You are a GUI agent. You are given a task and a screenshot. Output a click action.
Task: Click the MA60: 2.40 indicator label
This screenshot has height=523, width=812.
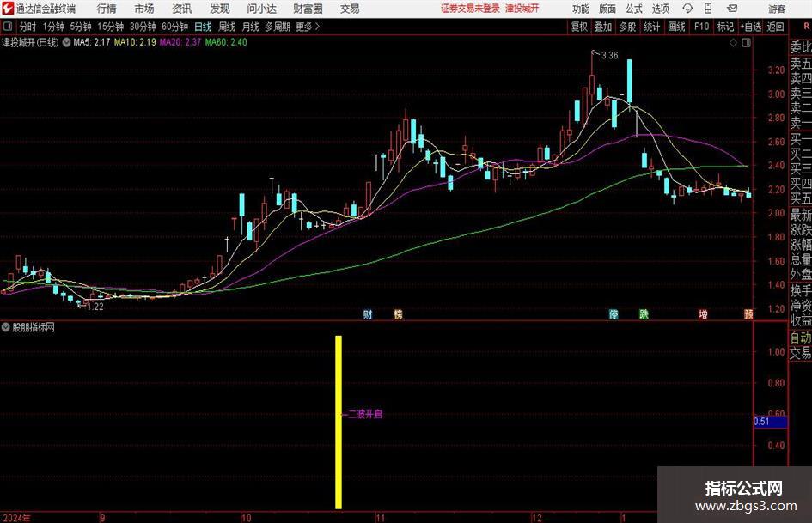(x=226, y=42)
